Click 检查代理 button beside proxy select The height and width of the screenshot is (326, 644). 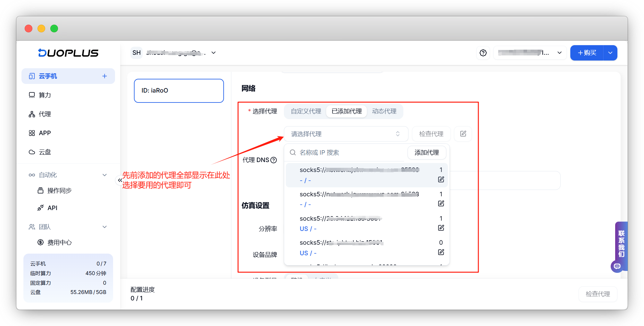tap(431, 134)
